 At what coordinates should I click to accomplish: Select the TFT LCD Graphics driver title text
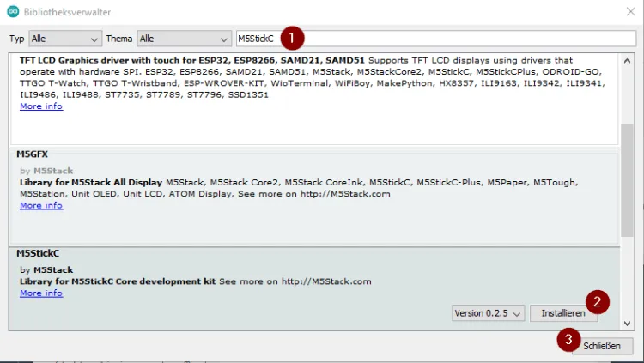click(x=191, y=60)
